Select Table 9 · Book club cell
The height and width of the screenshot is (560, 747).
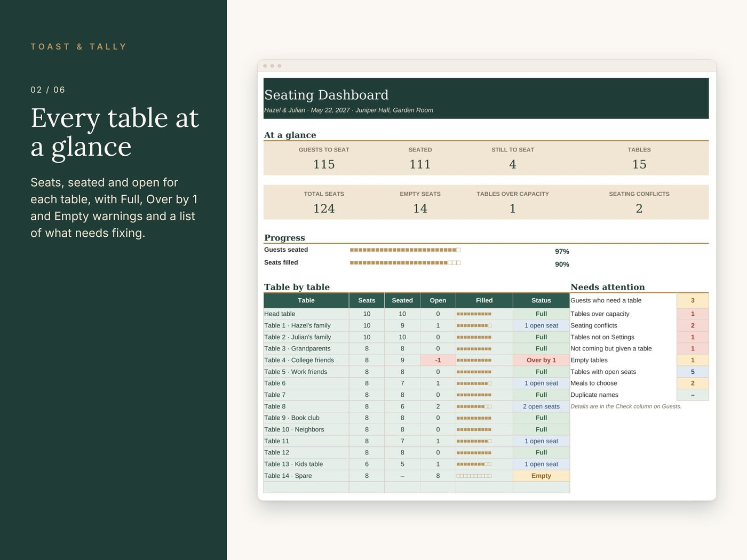click(x=306, y=418)
